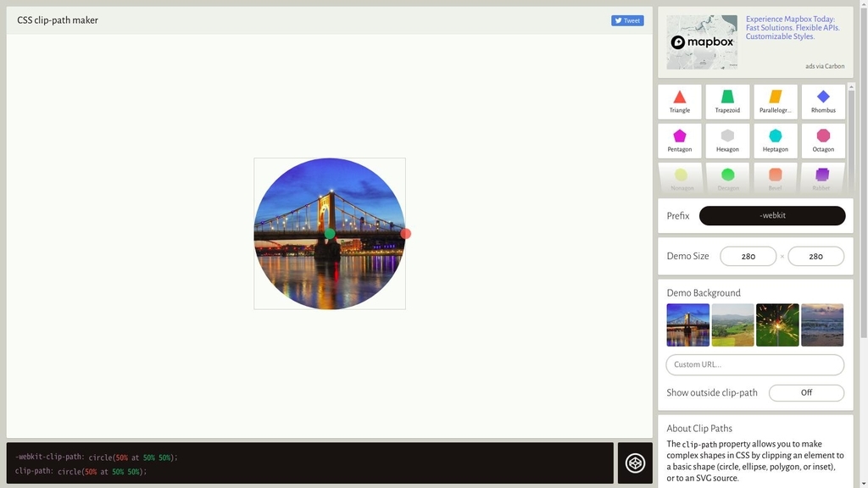Screen dimensions: 868x488
Task: Choose the Trapezoid clip shape
Action: pyautogui.click(x=727, y=102)
